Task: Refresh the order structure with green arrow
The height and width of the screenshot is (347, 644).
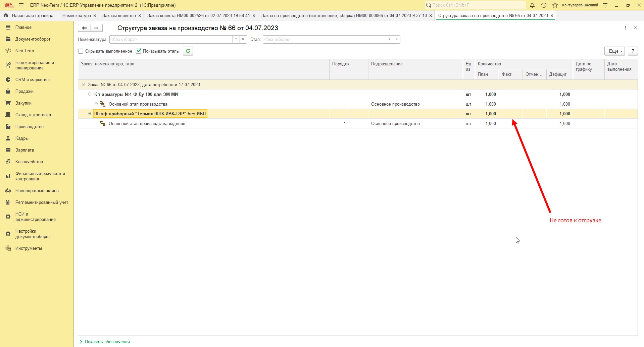Action: [x=188, y=51]
